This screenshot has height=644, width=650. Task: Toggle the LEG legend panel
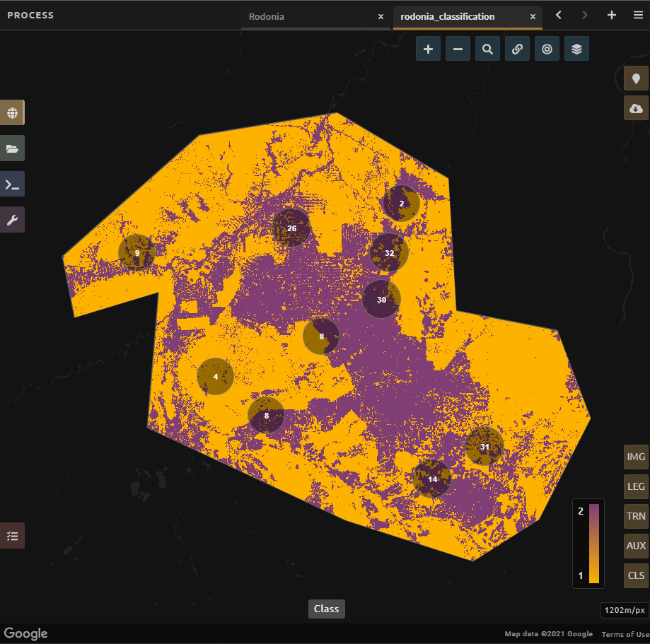(634, 486)
